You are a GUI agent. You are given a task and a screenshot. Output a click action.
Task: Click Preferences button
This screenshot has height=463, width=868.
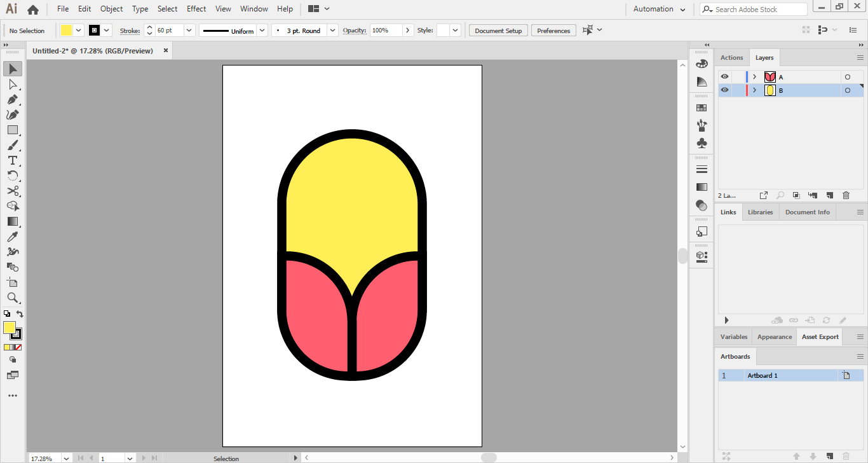(553, 31)
